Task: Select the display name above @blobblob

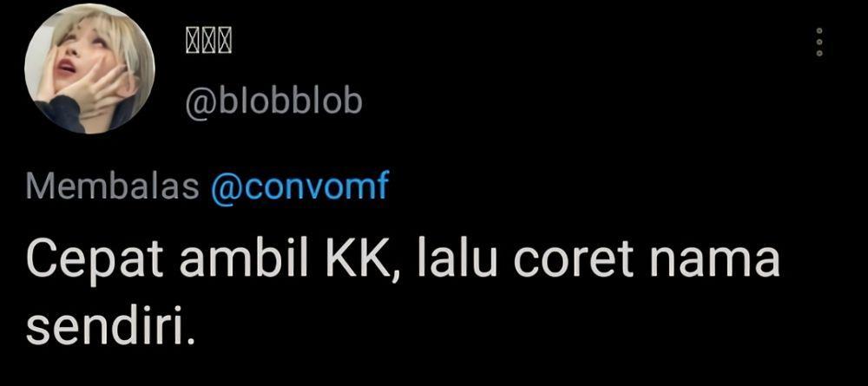Action: point(207,41)
